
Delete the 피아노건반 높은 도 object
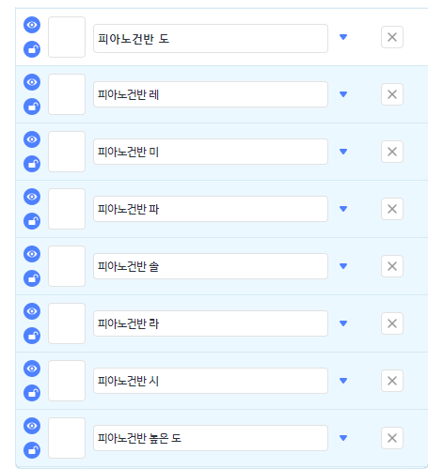click(392, 438)
